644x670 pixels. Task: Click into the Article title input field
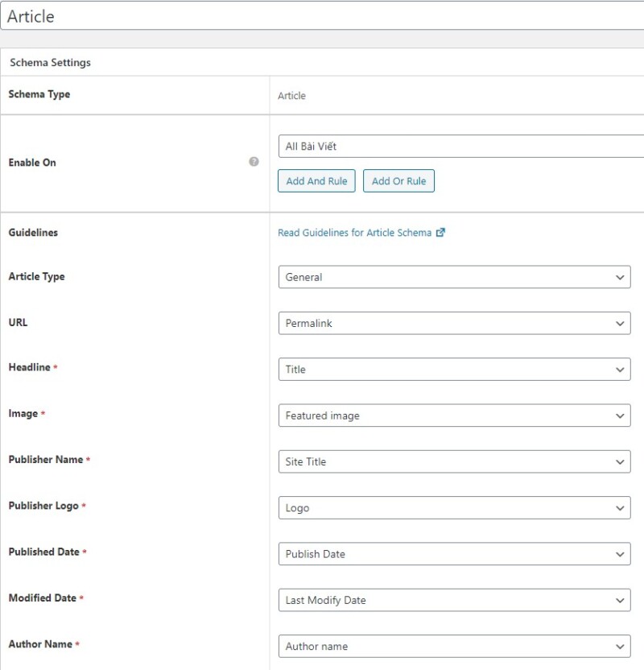322,16
